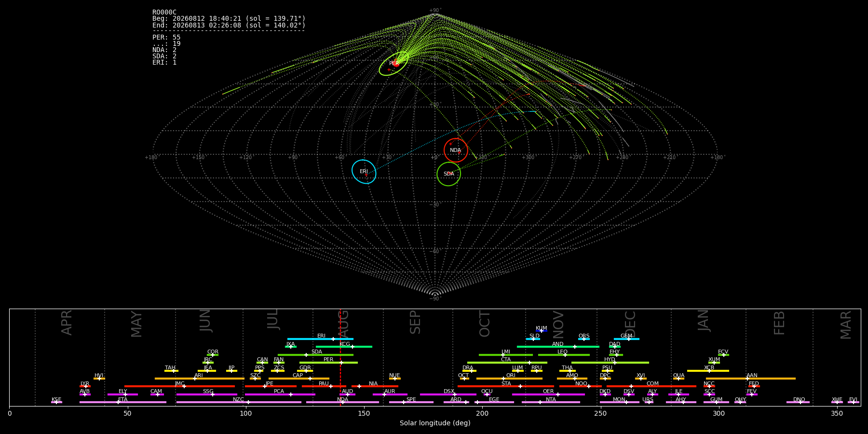Click the JXA shower label
The image size is (868, 434).
tap(290, 344)
